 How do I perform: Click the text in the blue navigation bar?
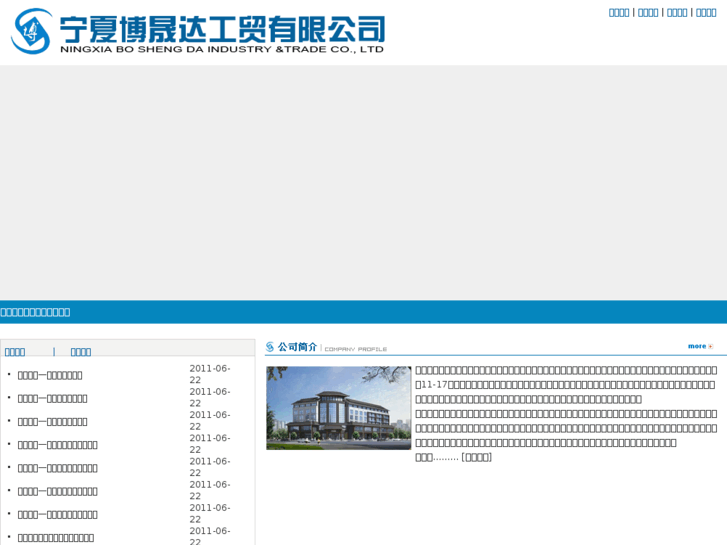click(35, 312)
